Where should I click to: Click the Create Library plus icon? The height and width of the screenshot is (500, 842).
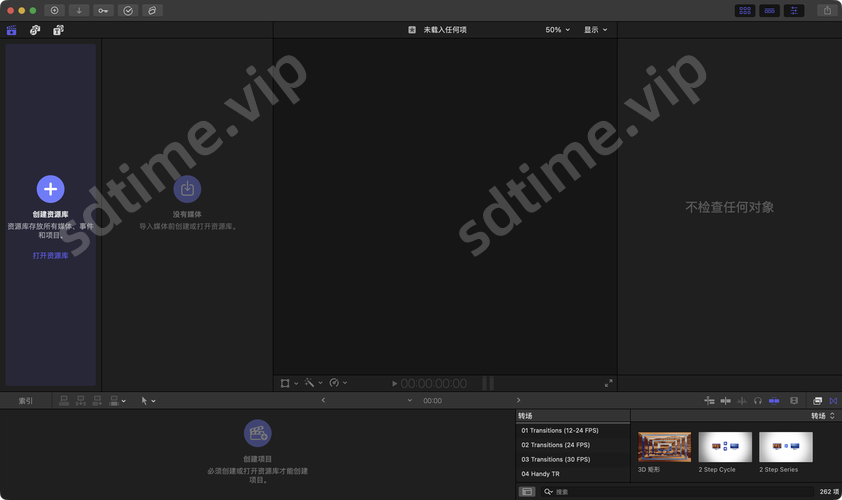pos(50,188)
